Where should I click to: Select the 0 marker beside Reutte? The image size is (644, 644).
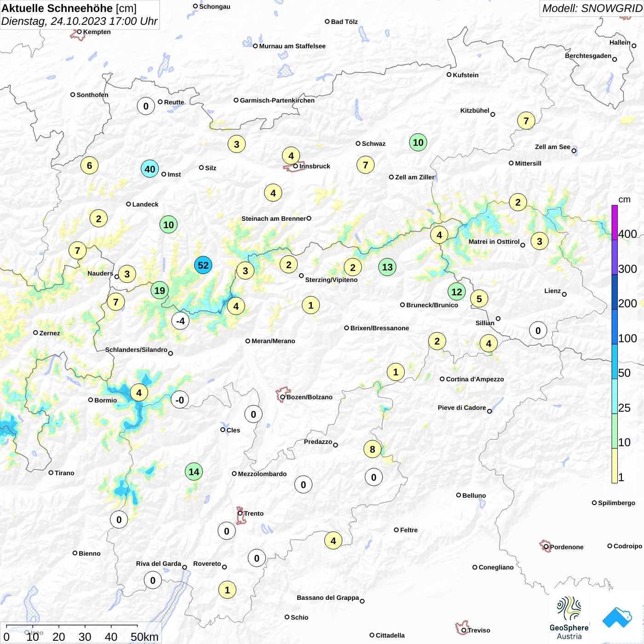coord(146,106)
